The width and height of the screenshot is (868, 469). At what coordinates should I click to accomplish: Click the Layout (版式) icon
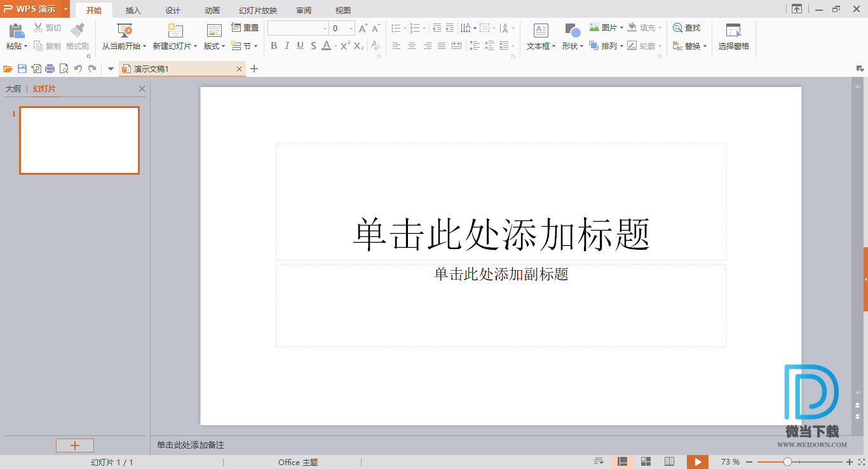(214, 31)
